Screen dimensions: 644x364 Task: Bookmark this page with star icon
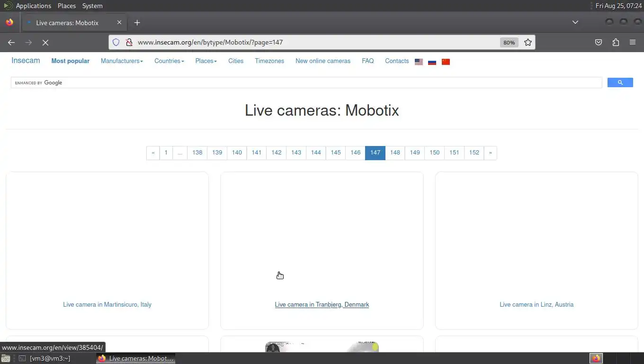point(528,42)
